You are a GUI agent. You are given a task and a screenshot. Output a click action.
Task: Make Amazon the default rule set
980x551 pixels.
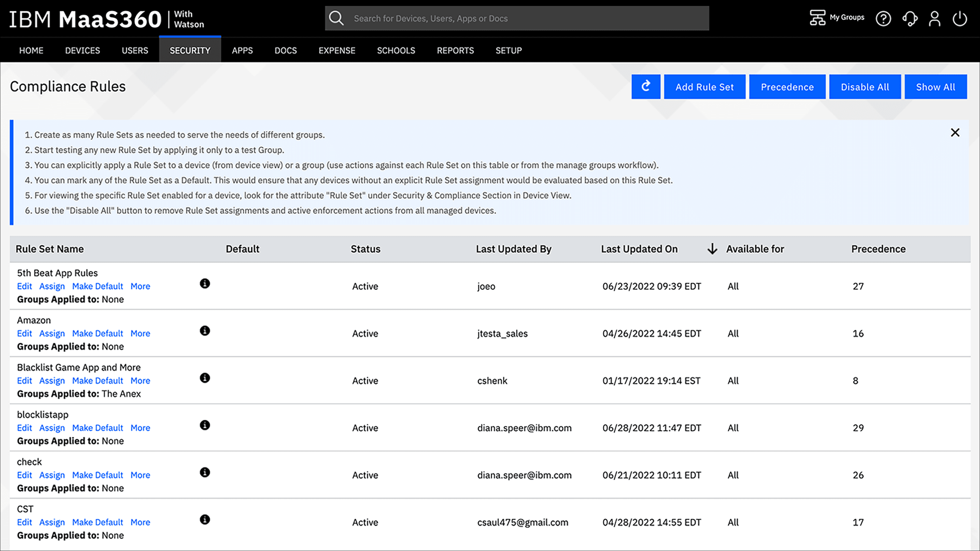(x=98, y=333)
